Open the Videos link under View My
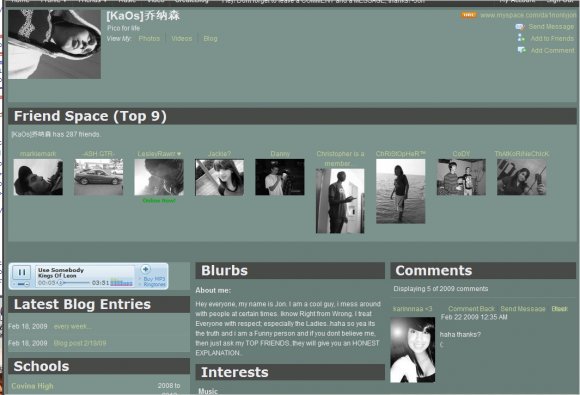This screenshot has height=395, width=580. point(182,38)
